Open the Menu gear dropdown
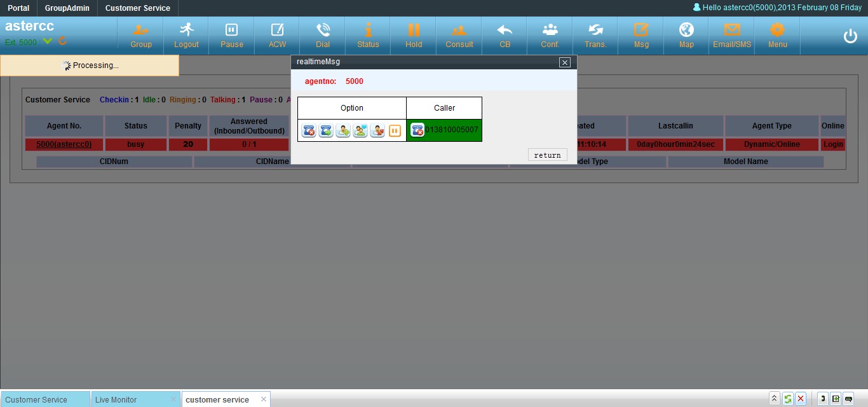 pyautogui.click(x=777, y=36)
